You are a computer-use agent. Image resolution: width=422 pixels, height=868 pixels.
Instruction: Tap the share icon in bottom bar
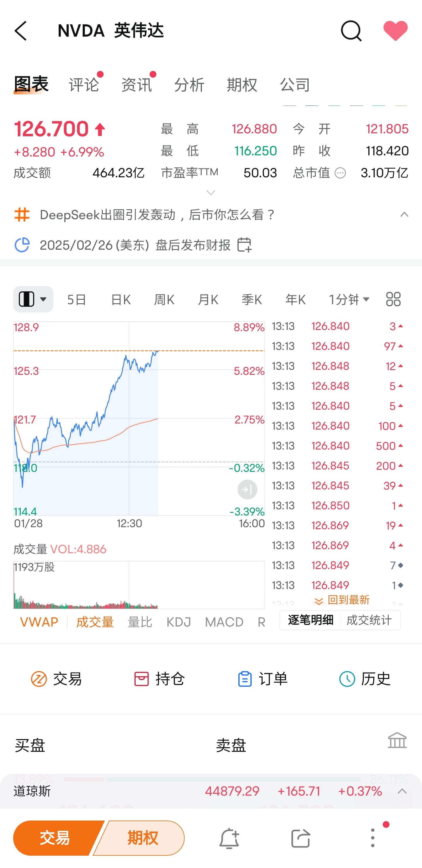(x=300, y=838)
